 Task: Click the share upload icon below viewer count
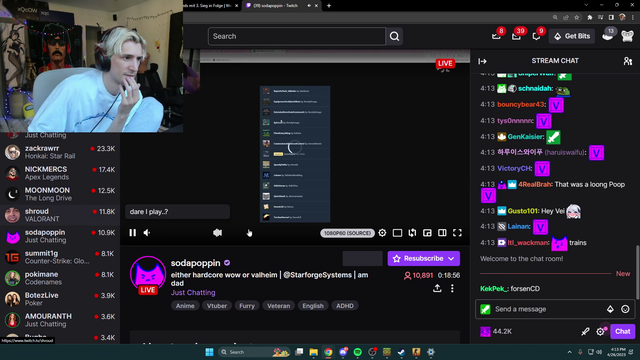(x=437, y=288)
